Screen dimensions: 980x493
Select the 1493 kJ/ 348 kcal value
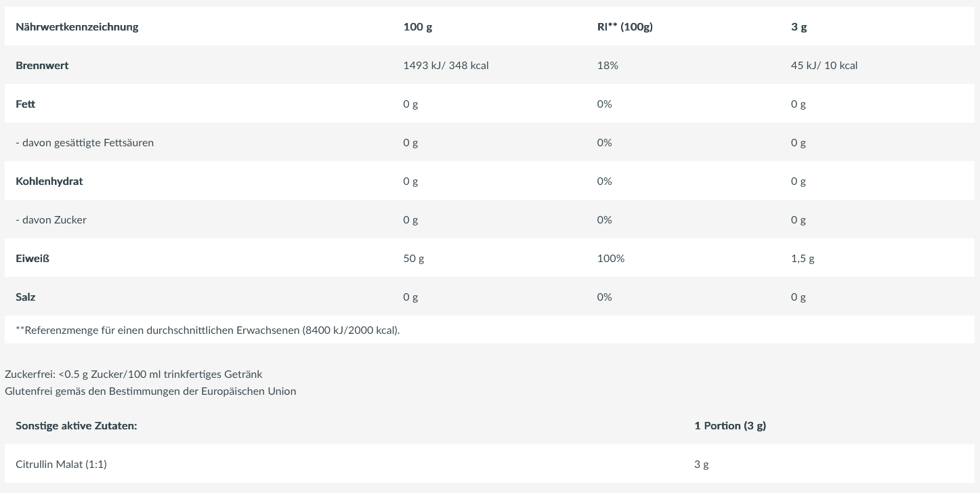(x=446, y=66)
